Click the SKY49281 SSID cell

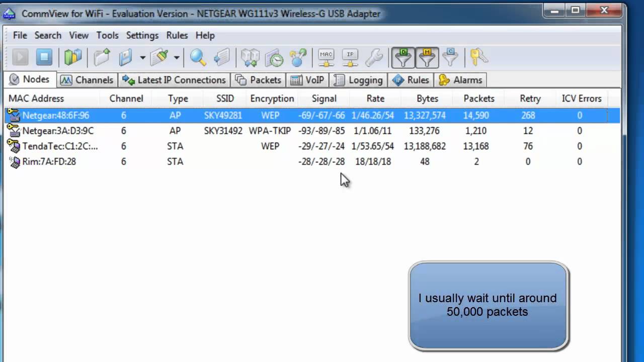(223, 115)
